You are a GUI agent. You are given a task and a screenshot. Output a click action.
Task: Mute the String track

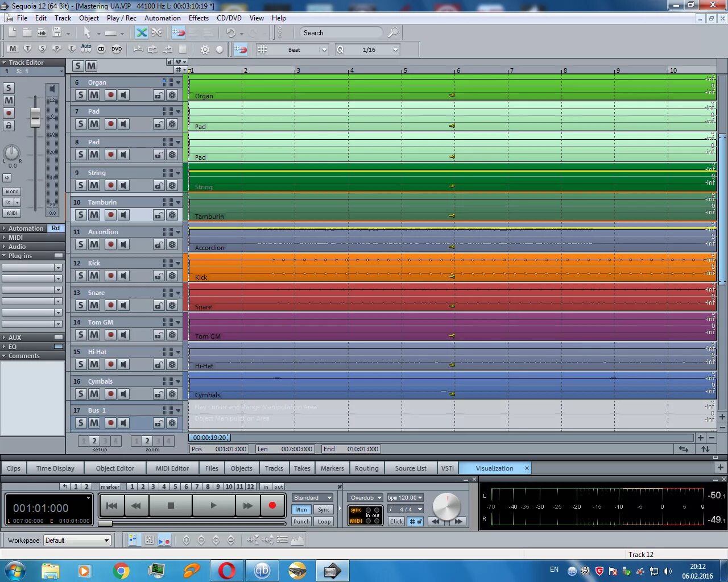click(94, 185)
